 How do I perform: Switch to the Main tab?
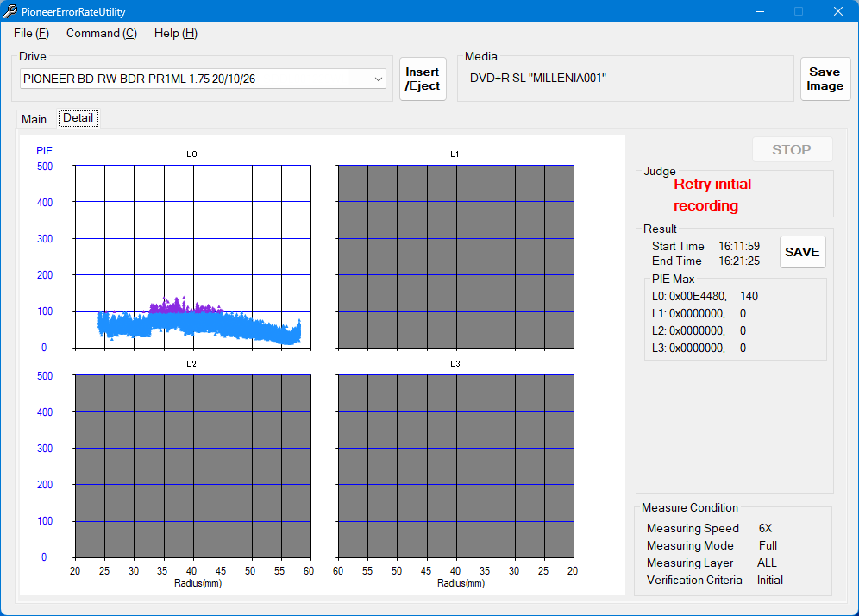click(x=34, y=119)
